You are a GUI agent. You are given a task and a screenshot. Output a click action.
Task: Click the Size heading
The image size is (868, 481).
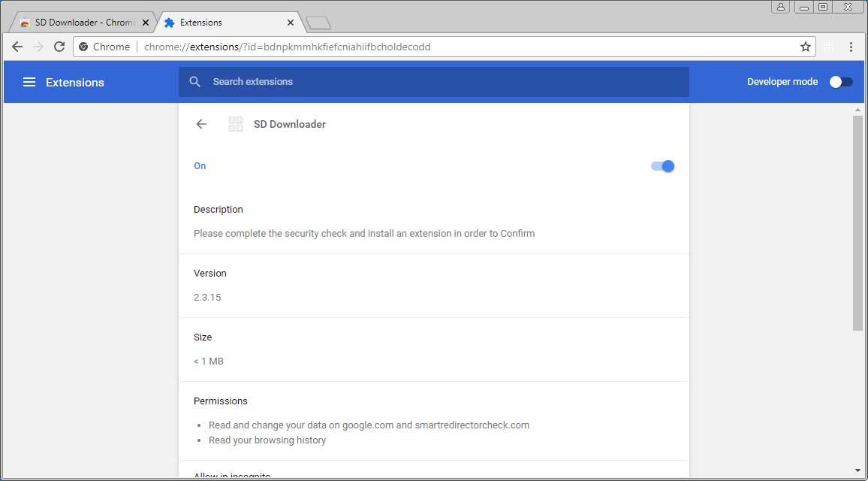coord(203,337)
